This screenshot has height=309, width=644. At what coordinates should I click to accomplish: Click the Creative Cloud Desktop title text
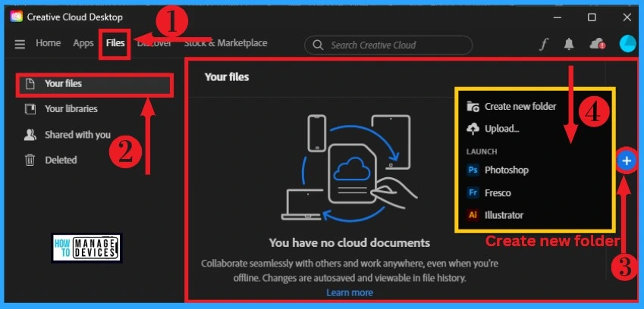(x=75, y=17)
